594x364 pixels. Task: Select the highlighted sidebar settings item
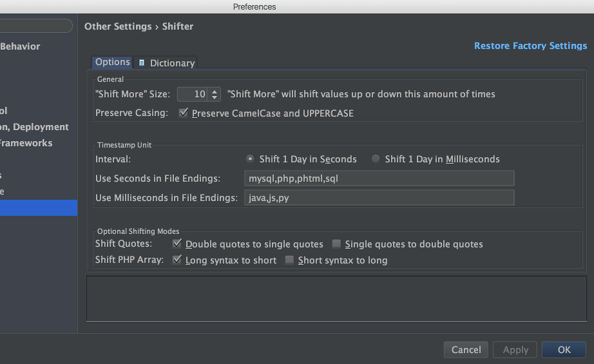click(39, 207)
